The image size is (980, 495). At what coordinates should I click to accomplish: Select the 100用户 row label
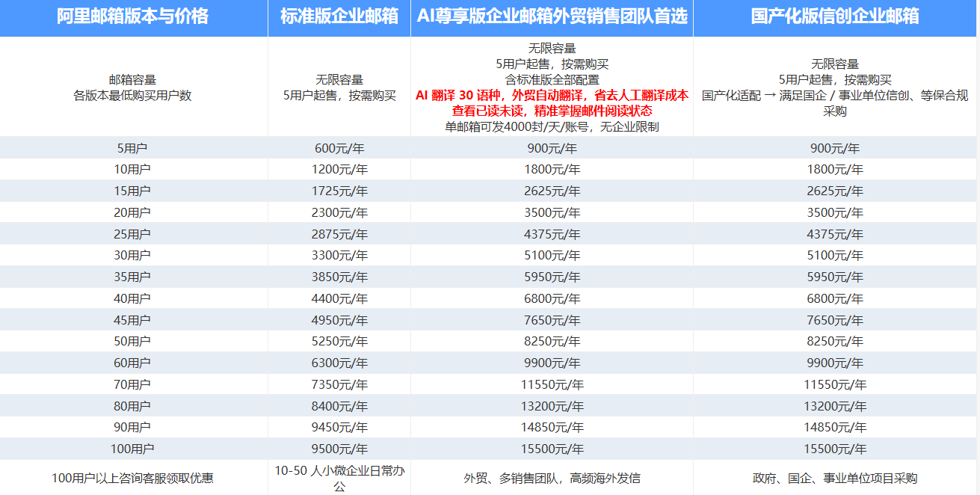click(133, 449)
